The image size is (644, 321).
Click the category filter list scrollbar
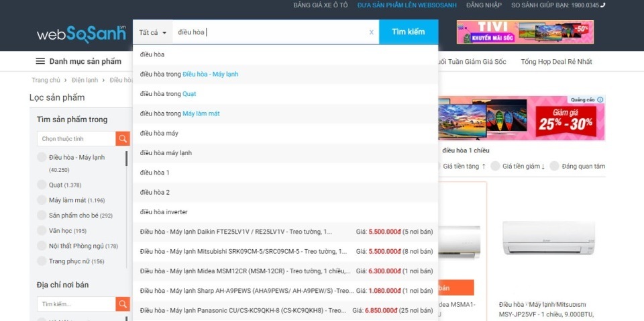click(x=127, y=158)
